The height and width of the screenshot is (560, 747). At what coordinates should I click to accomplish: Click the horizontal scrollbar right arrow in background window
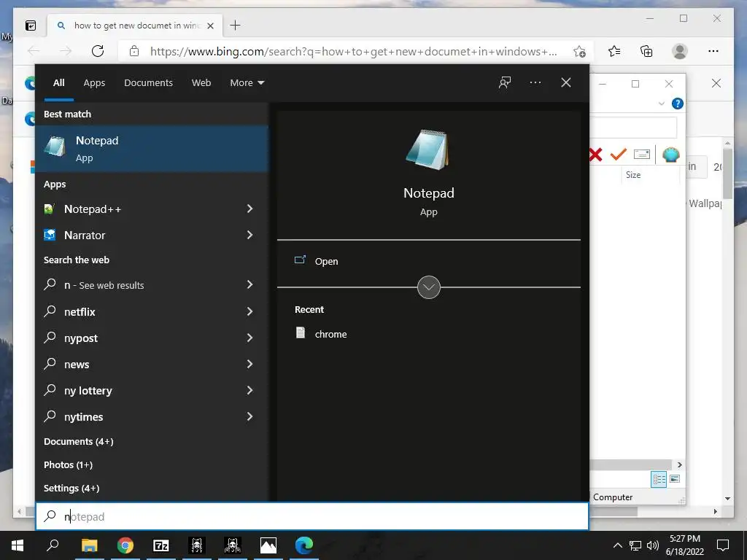pyautogui.click(x=679, y=464)
